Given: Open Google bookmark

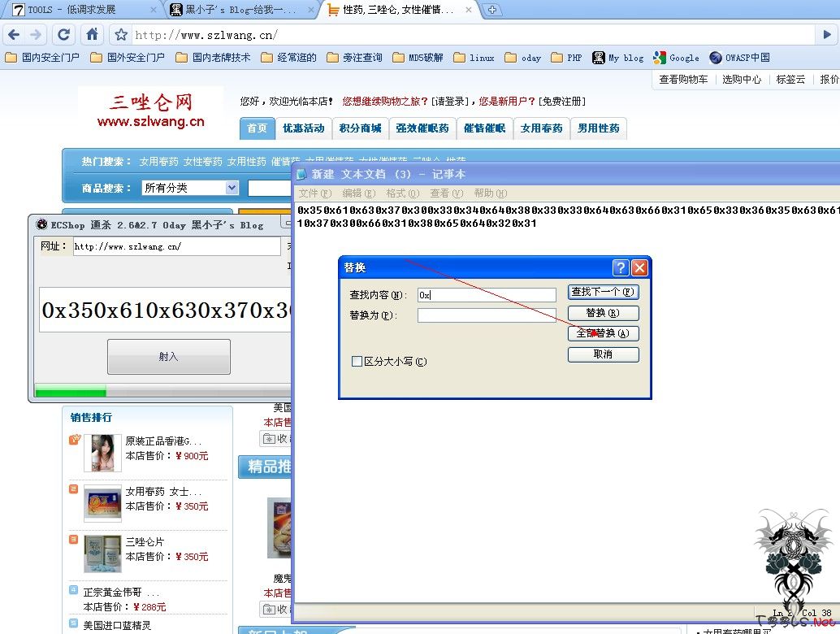Looking at the screenshot, I should [676, 58].
